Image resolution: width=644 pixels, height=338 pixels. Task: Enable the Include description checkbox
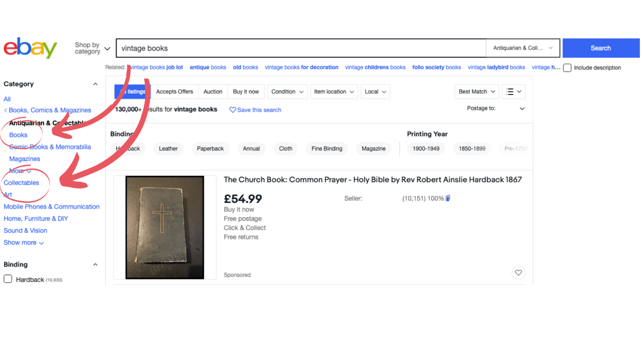[567, 68]
